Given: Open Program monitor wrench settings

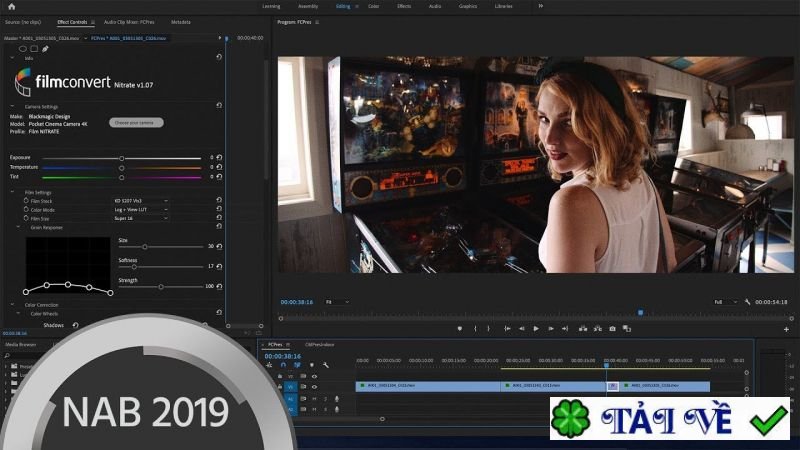Looking at the screenshot, I should click(x=747, y=302).
